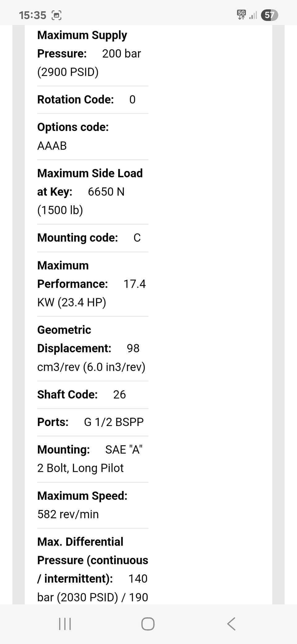Tap the Mounting code C value

137,238
